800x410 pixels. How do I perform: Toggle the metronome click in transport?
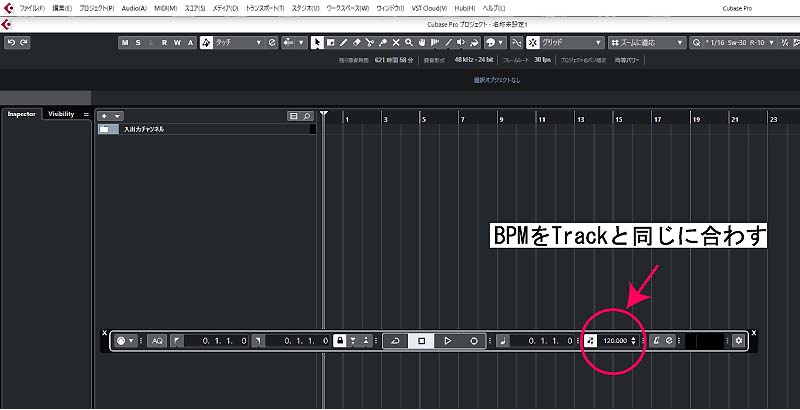point(657,341)
